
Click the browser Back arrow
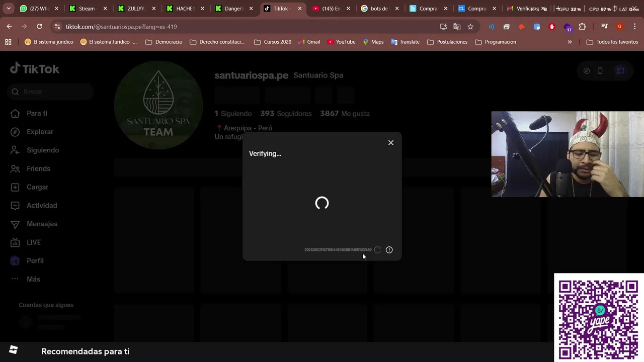point(9,27)
